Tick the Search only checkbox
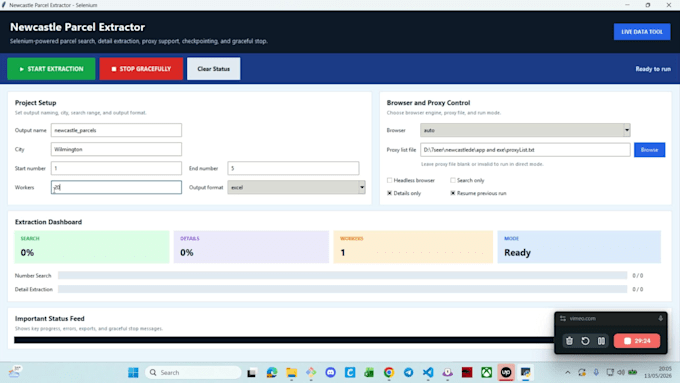 pos(453,180)
